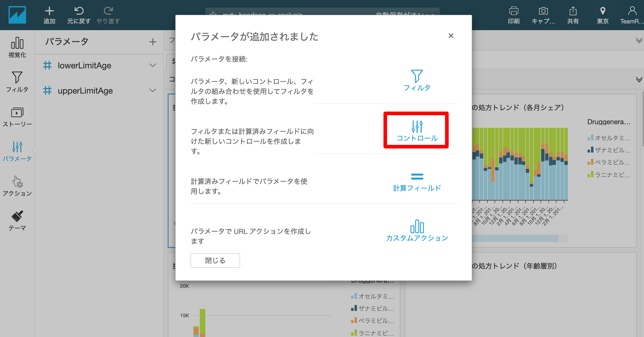This screenshot has width=644, height=337.
Task: Connect parameter via フィルタ option
Action: (x=417, y=80)
